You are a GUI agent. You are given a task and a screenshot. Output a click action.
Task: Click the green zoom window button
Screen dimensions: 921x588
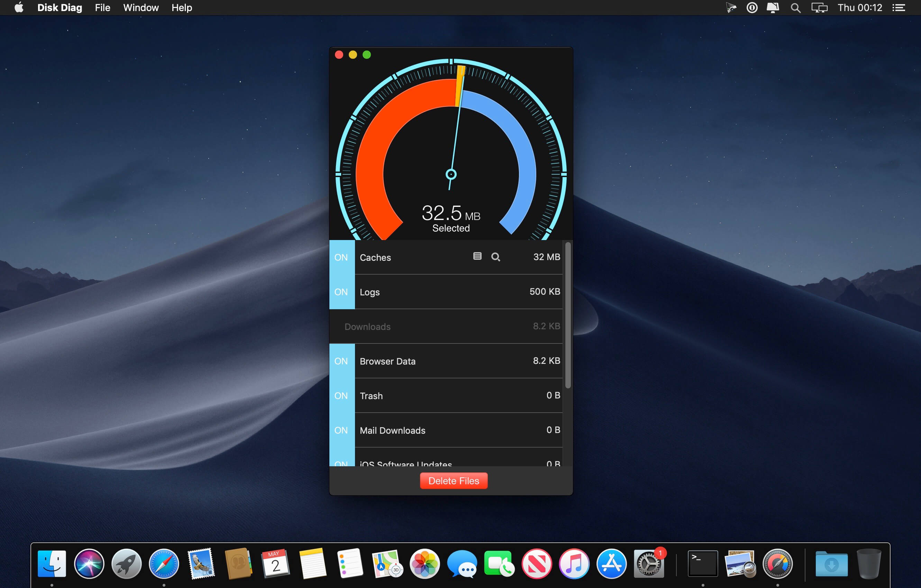(366, 55)
